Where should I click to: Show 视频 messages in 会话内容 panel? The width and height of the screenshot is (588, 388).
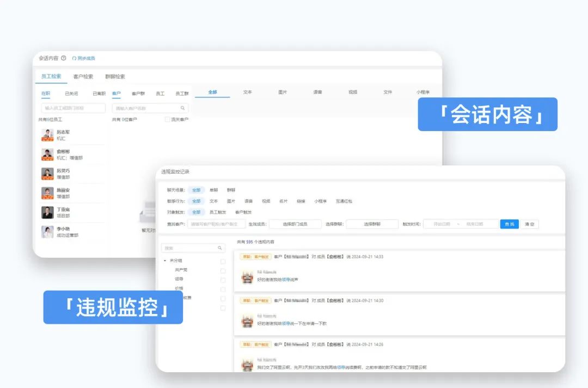coord(352,92)
